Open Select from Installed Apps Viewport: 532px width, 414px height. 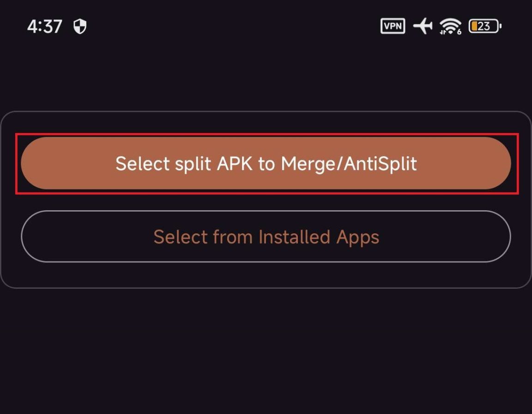click(266, 237)
